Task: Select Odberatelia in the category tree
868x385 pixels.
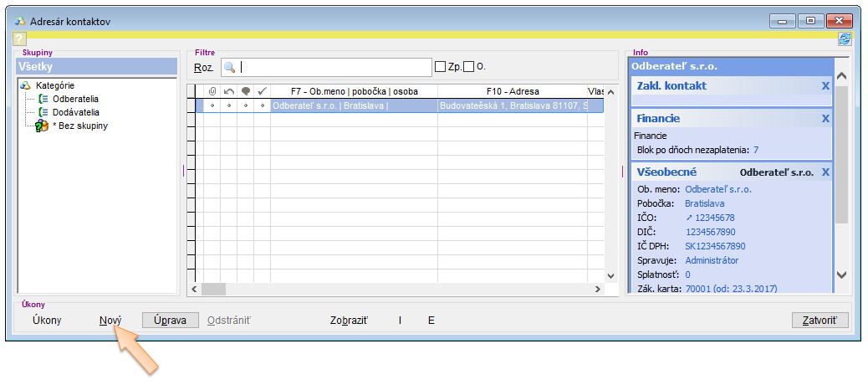Action: 75,99
